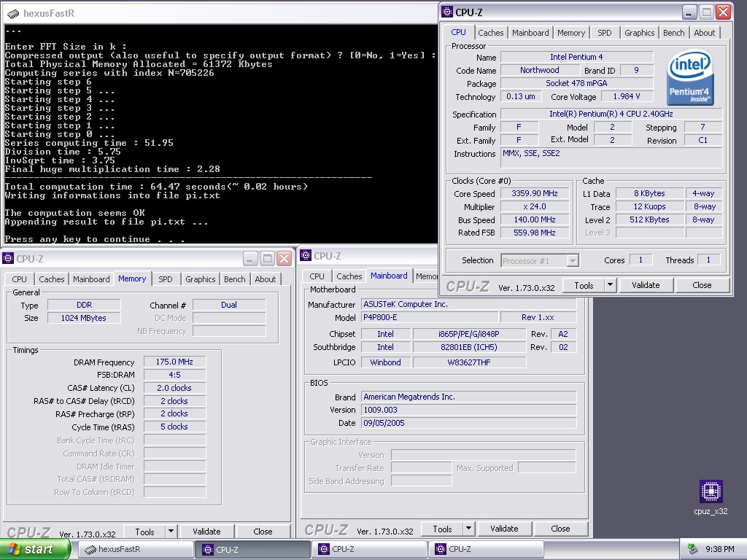Open the SPD tab in the CPU window
Image resolution: width=747 pixels, height=560 pixels.
604,33
